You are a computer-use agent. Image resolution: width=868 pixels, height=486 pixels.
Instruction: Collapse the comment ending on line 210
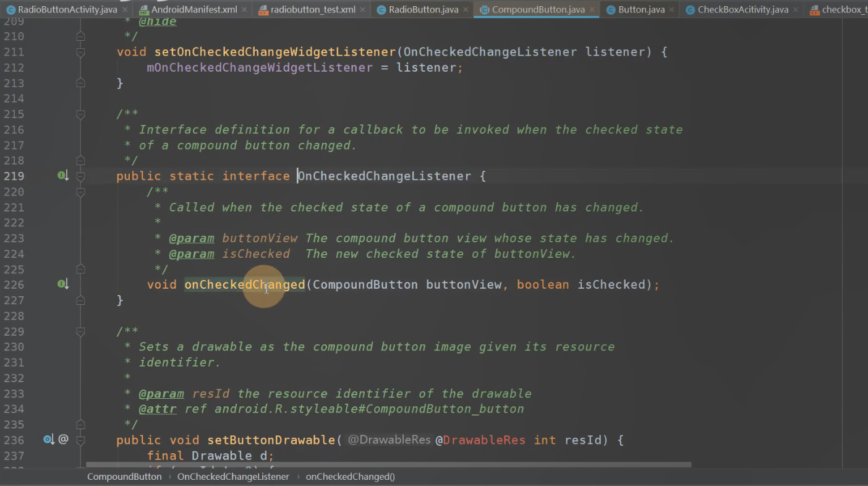(80, 36)
